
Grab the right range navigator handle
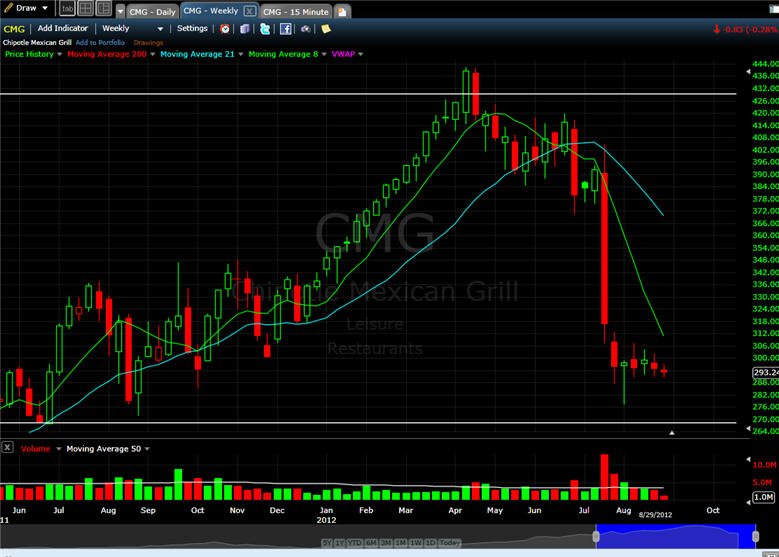point(756,537)
